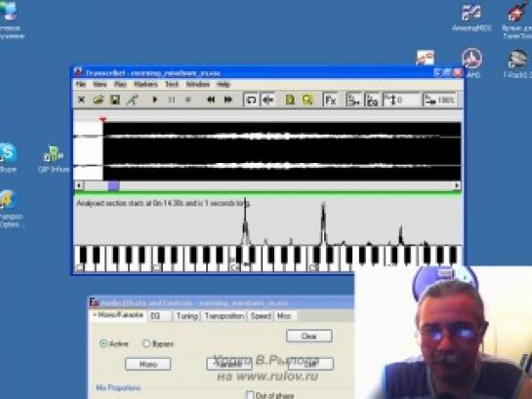Start playback with the Play button

[x=154, y=100]
